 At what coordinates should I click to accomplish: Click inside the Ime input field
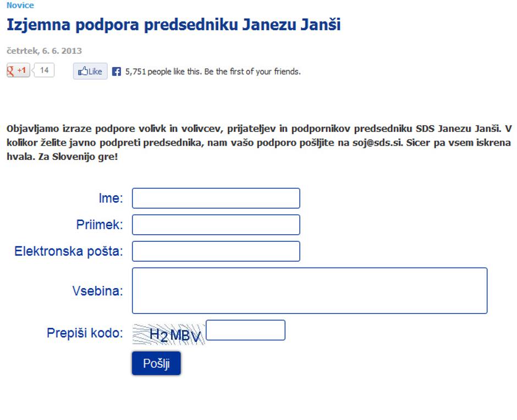tap(215, 198)
